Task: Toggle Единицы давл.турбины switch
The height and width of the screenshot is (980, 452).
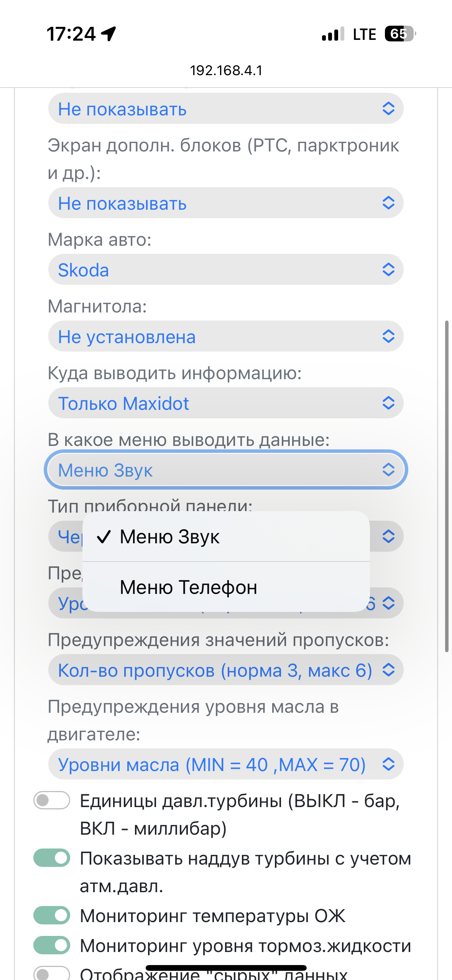Action: (52, 800)
